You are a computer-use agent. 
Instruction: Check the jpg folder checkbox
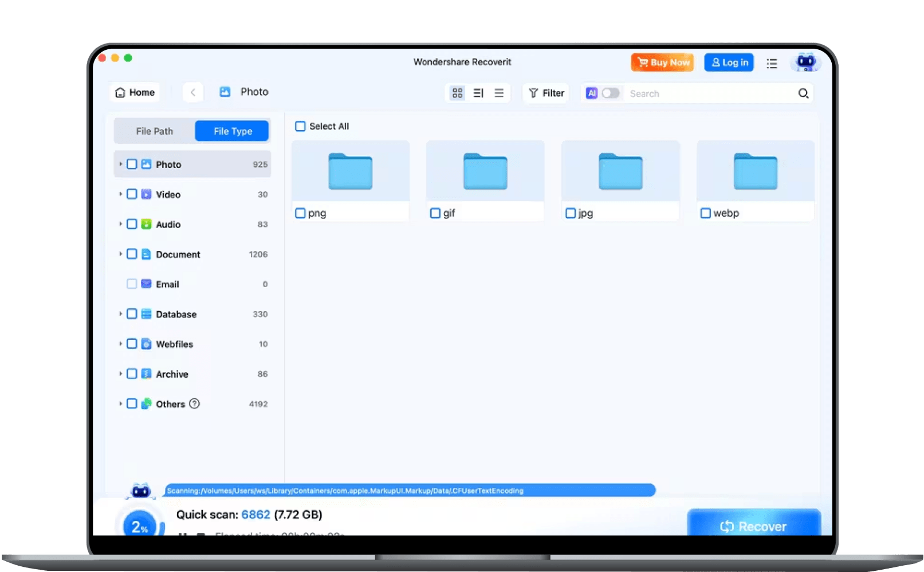(571, 213)
